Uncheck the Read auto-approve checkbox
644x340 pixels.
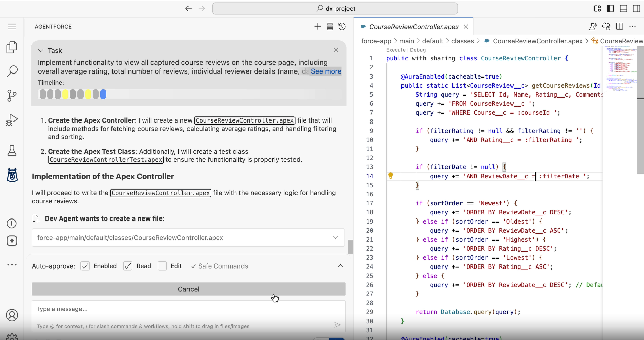[128, 266]
